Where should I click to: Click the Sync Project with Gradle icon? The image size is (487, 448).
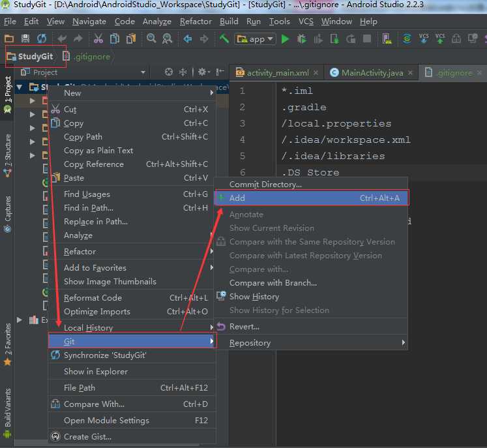(407, 39)
